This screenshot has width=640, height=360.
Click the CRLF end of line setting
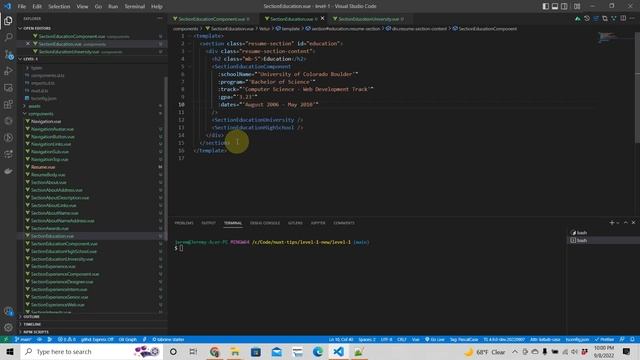point(402,339)
